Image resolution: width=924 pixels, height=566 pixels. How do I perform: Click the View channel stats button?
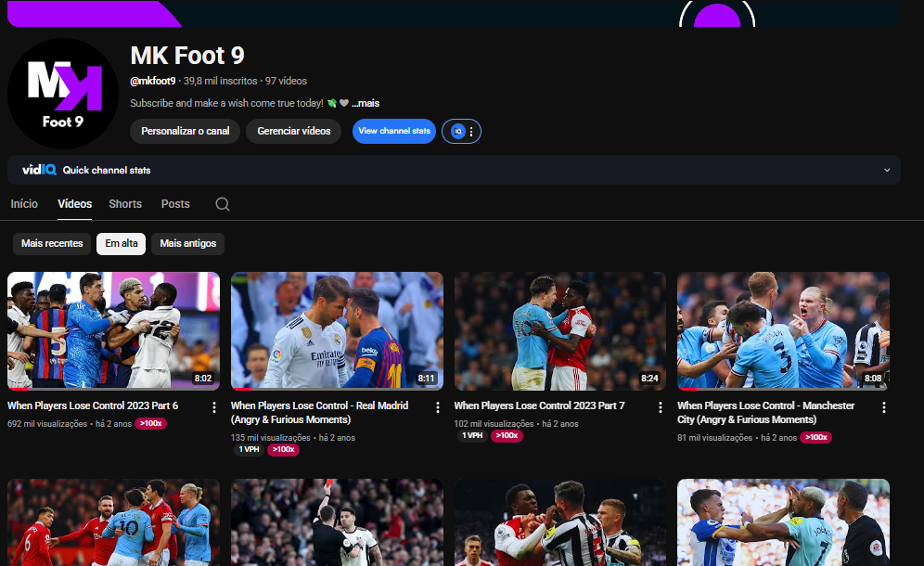394,132
